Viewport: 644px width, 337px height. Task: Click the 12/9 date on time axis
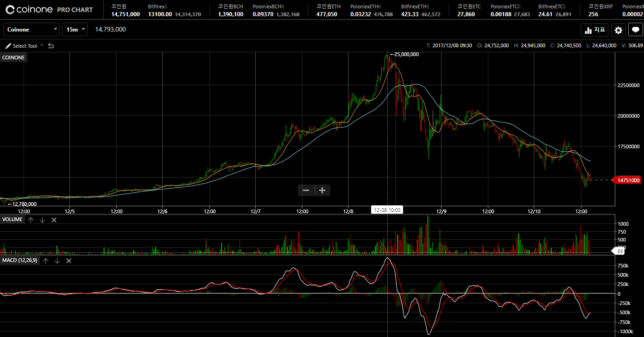coord(441,211)
